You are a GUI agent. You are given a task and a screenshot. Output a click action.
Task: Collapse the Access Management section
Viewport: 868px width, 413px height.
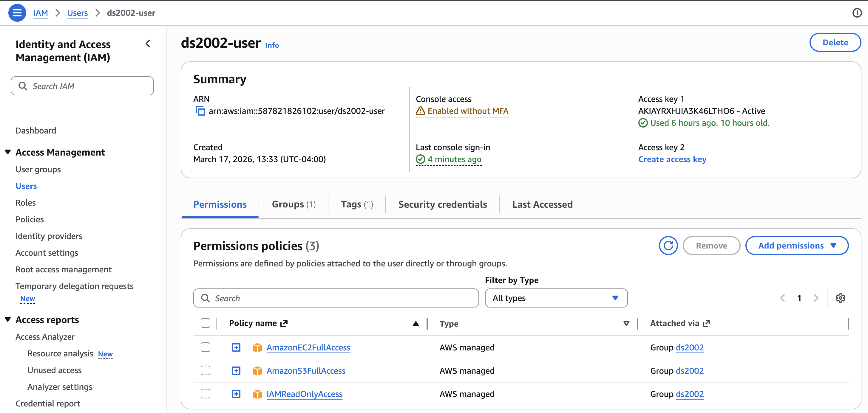(8, 152)
